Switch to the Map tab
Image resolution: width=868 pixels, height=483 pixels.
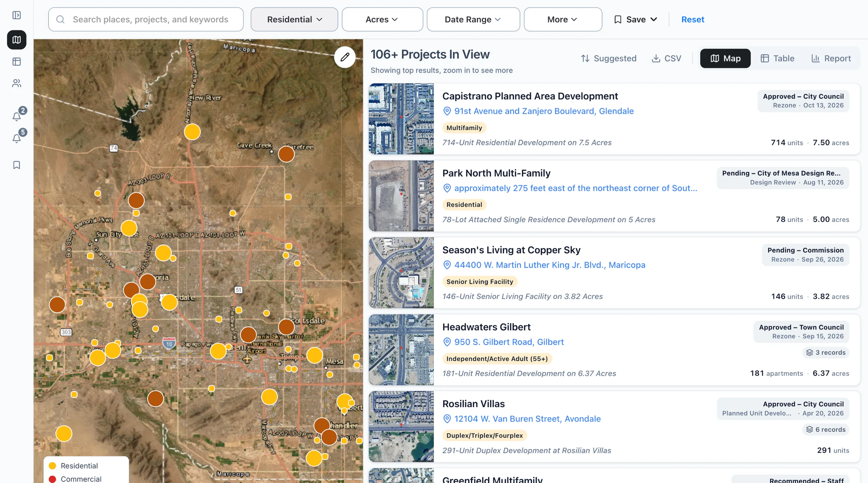click(725, 59)
